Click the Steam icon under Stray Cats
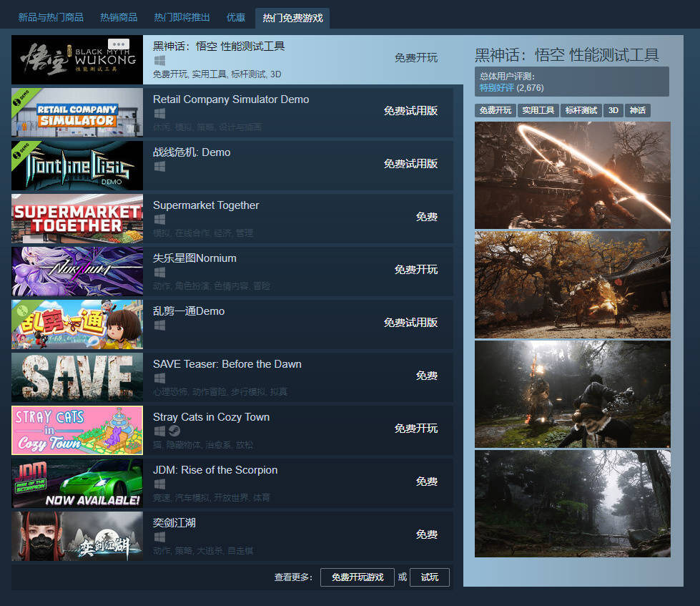Viewport: 700px width, 606px height. [174, 431]
